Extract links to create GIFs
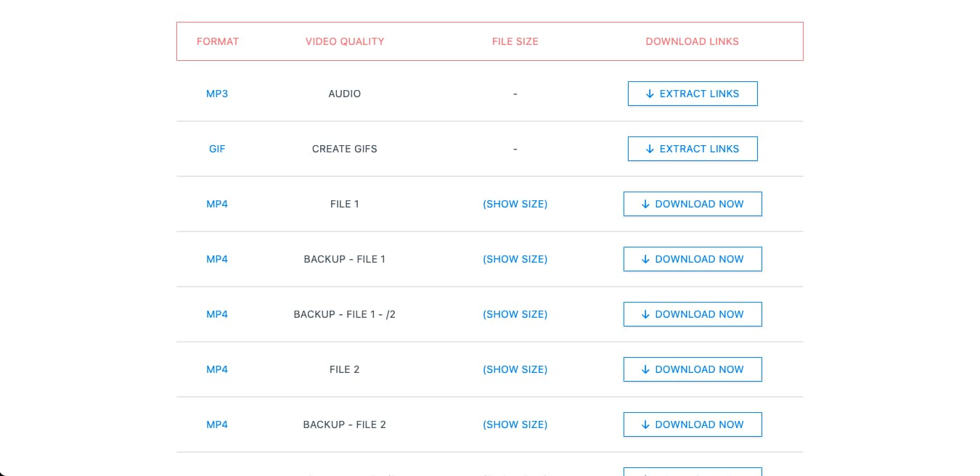This screenshot has height=476, width=980. click(x=693, y=149)
